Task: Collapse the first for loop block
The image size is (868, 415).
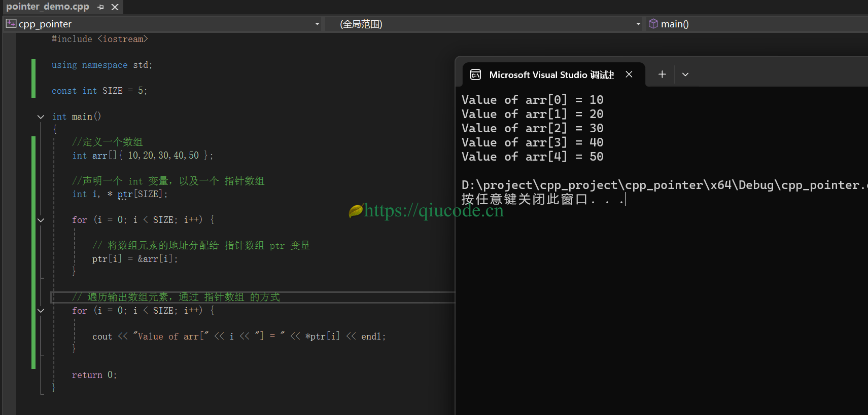Action: click(41, 220)
